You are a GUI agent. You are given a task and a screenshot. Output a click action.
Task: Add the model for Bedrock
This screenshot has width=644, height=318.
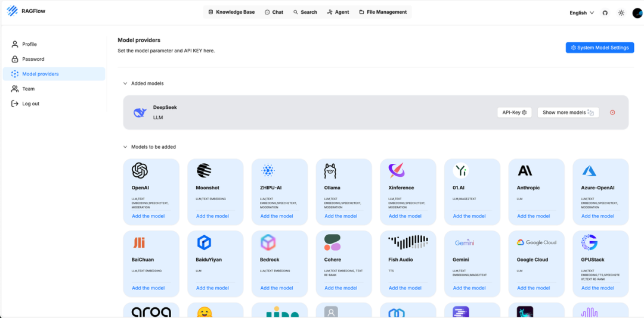(277, 288)
